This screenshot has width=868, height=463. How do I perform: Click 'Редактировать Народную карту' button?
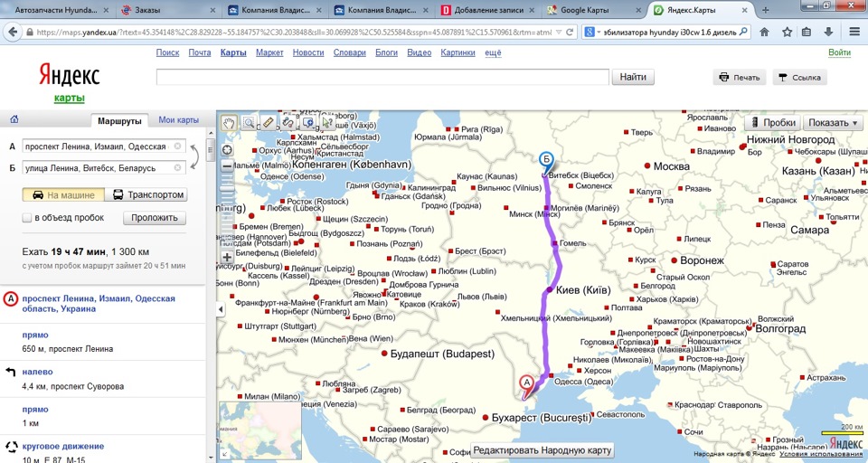[542, 450]
